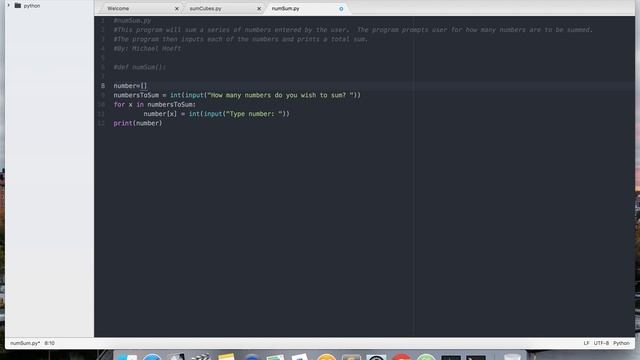The image size is (640, 360).
Task: Click the unsaved-changes dot on numSum.py tab
Action: click(341, 9)
